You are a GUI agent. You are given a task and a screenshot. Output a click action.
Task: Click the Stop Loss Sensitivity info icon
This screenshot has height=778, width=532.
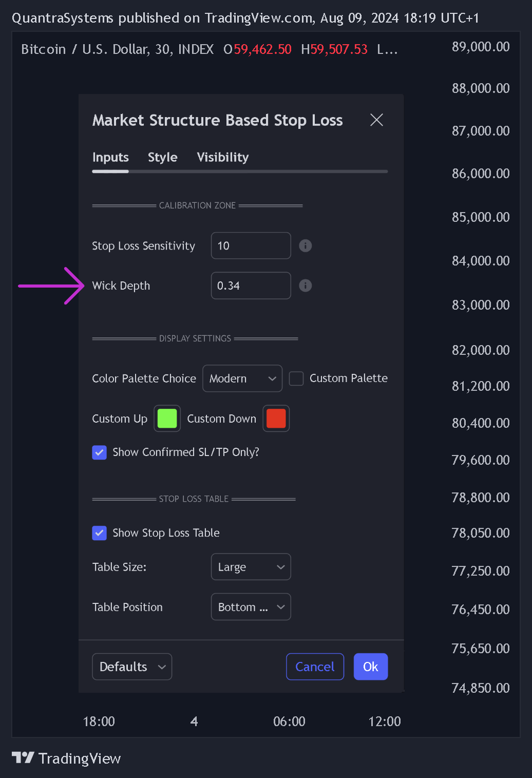[305, 245]
